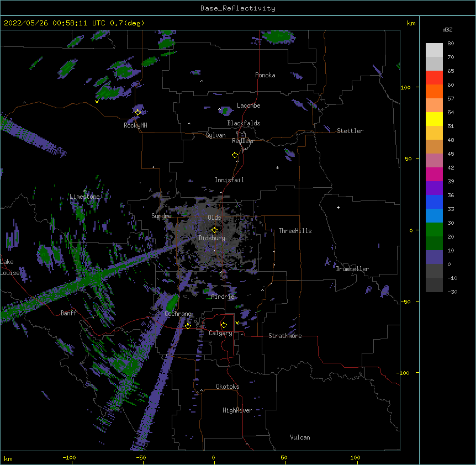This screenshot has width=476, height=465.
Task: Click the ThreeHills city label
Action: click(x=295, y=231)
